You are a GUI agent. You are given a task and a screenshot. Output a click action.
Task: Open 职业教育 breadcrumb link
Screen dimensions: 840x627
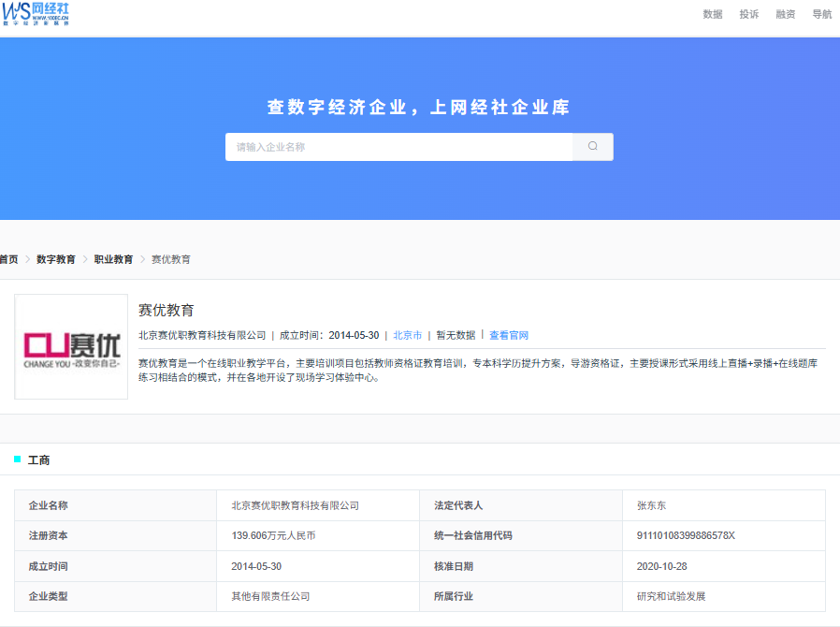click(x=113, y=259)
